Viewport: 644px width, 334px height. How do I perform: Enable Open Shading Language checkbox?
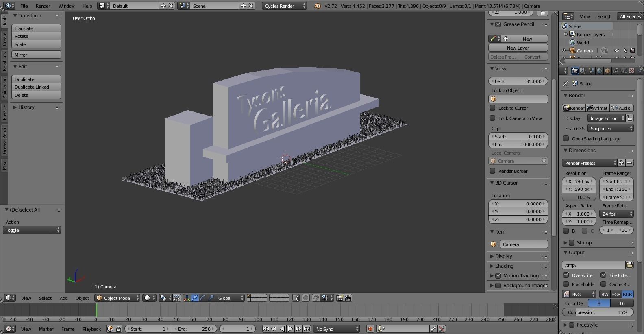[566, 138]
